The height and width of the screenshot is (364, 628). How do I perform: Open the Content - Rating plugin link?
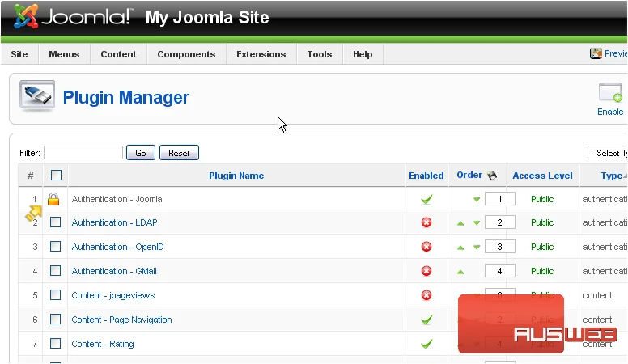103,344
